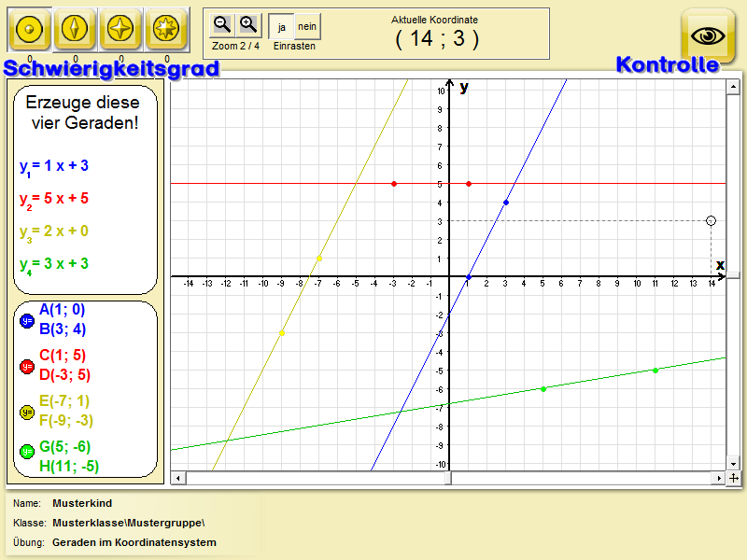The height and width of the screenshot is (560, 747).
Task: Click the scroll-left arrow of horizontal scrollbar
Action: pos(177,478)
